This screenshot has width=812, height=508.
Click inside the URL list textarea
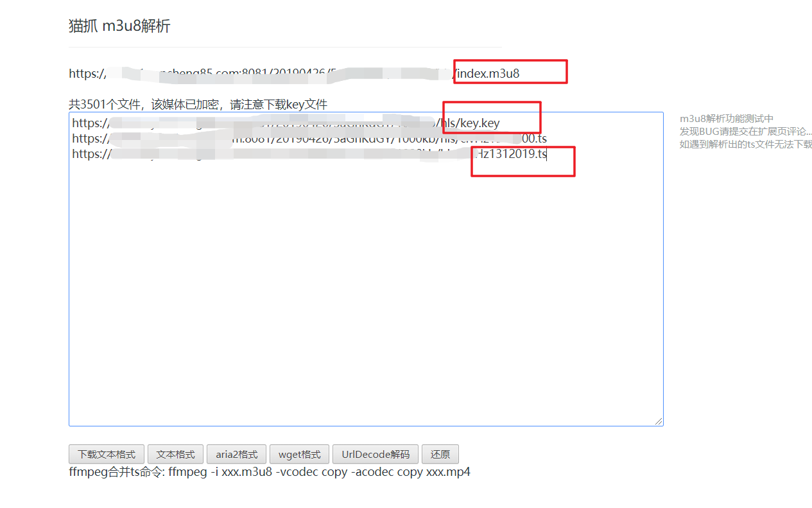coord(366,270)
